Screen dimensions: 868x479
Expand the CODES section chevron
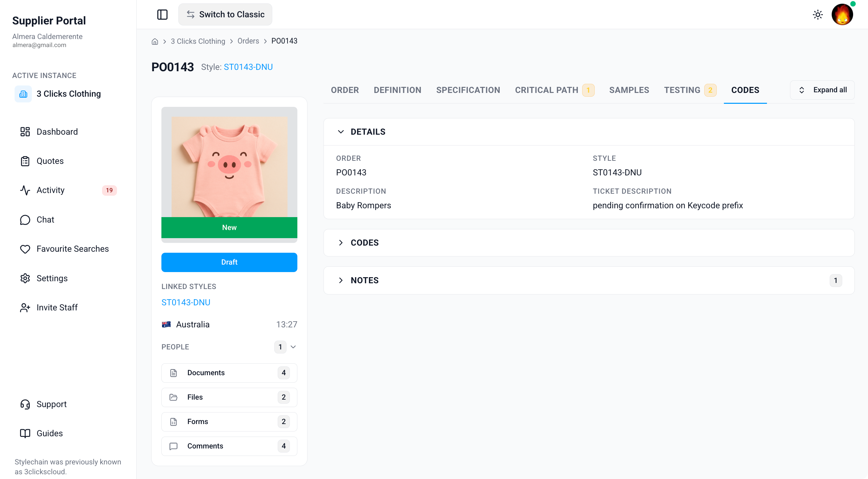pyautogui.click(x=341, y=243)
